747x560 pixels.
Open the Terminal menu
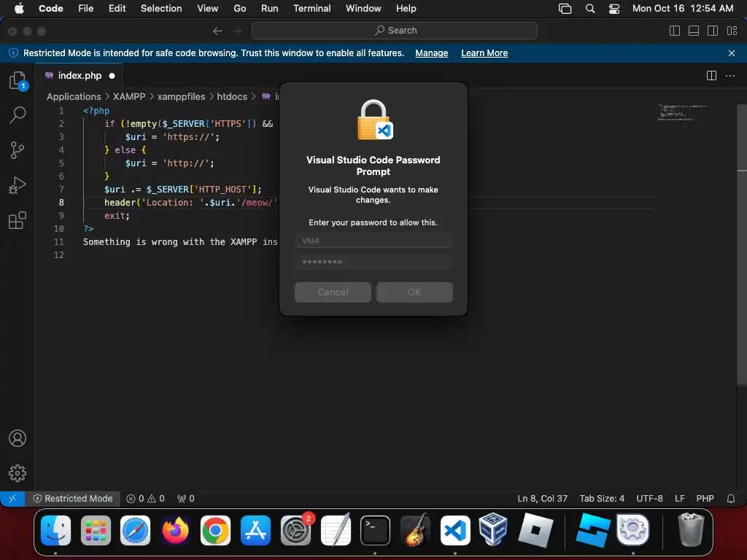312,9
